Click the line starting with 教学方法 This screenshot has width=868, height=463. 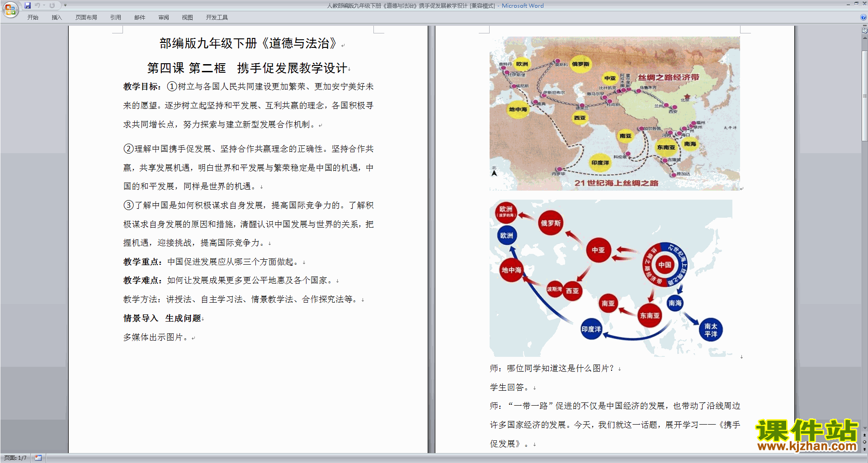pos(241,299)
